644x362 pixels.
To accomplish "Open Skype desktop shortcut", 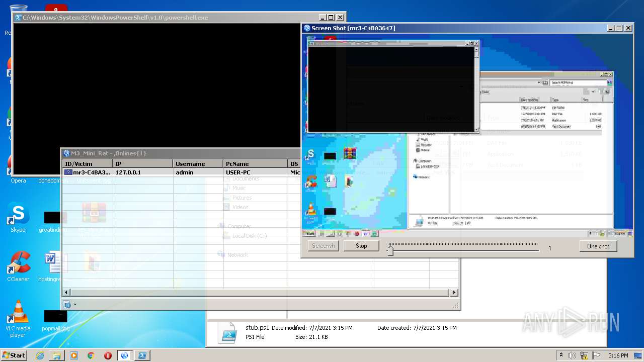I will click(18, 218).
